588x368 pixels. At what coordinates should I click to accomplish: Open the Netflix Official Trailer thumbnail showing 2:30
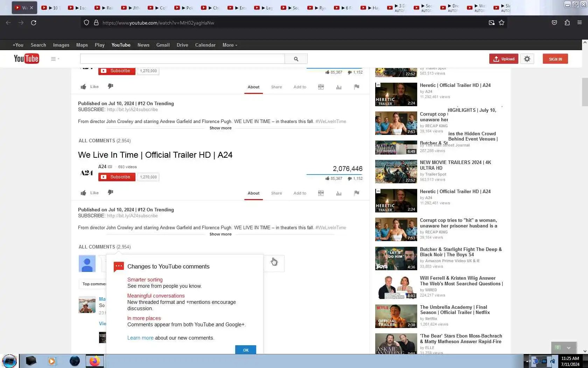click(396, 316)
